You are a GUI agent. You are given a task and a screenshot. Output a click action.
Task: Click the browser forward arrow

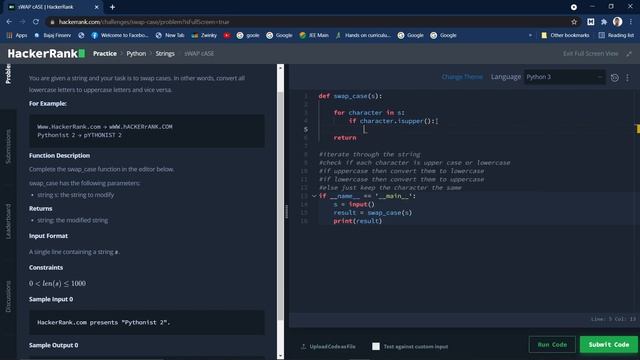click(x=22, y=22)
